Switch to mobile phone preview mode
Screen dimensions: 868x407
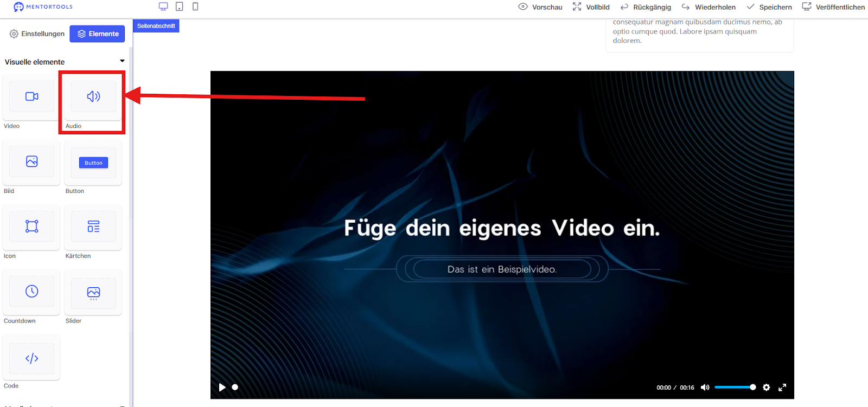point(195,7)
